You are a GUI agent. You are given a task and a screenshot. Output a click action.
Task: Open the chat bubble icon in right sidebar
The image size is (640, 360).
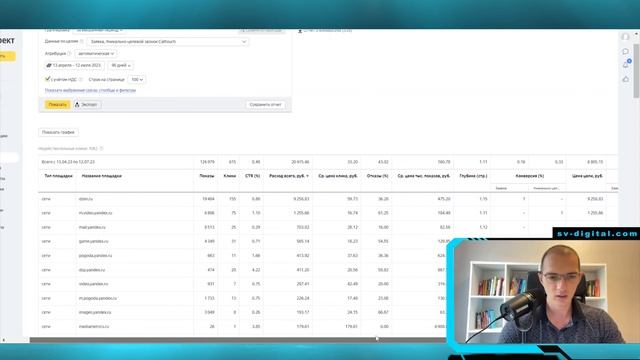click(x=625, y=51)
